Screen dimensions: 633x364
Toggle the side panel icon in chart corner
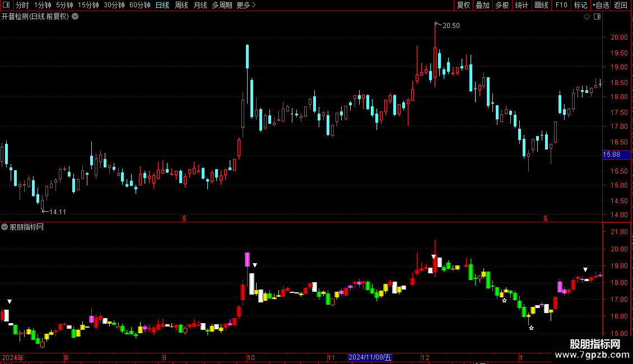pos(597,17)
